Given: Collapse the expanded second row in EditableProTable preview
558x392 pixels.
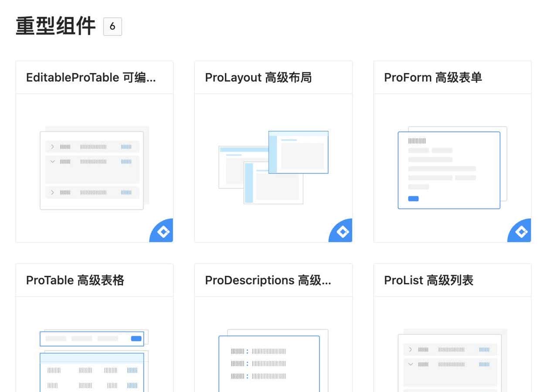Looking at the screenshot, I should click(x=52, y=162).
